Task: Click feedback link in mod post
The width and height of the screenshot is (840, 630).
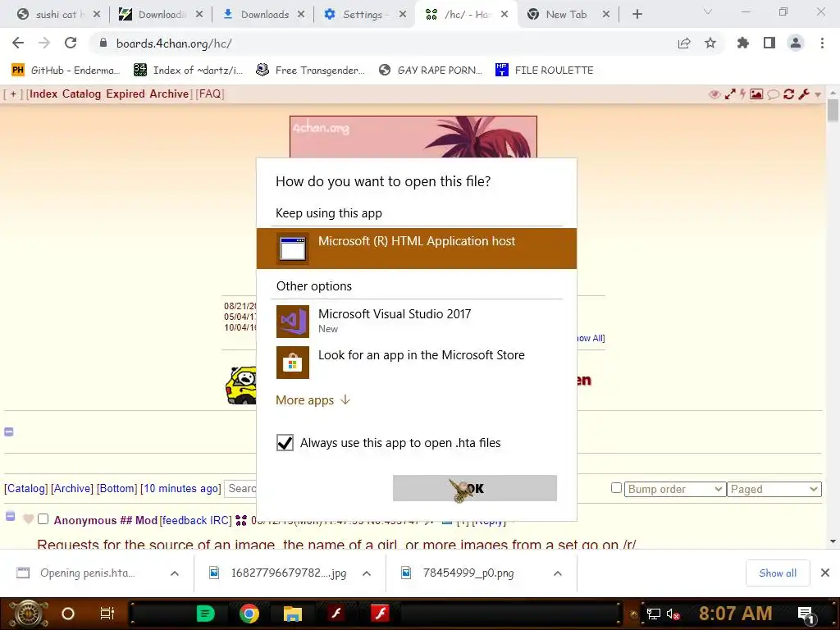Action: click(185, 520)
